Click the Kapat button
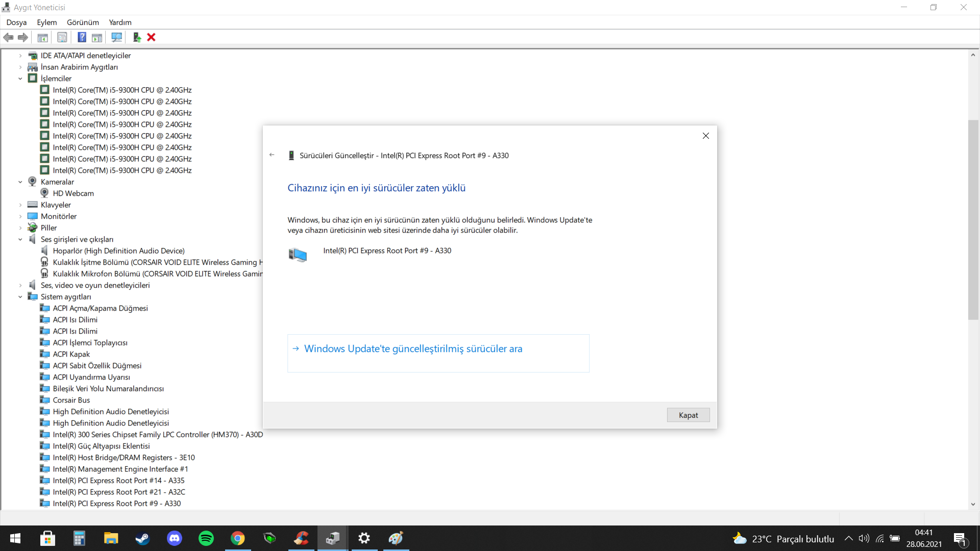980x551 pixels. 688,415
